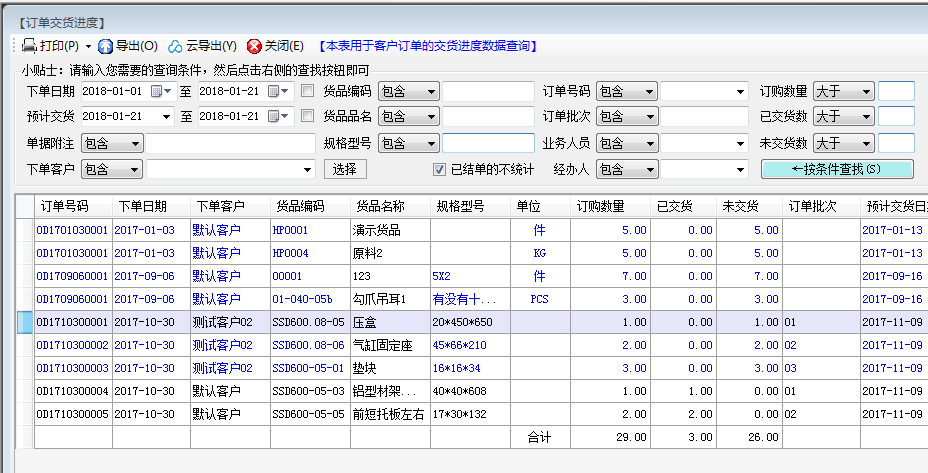This screenshot has height=473, width=928.
Task: Click the Cloud Export (云导出) icon
Action: (x=175, y=46)
